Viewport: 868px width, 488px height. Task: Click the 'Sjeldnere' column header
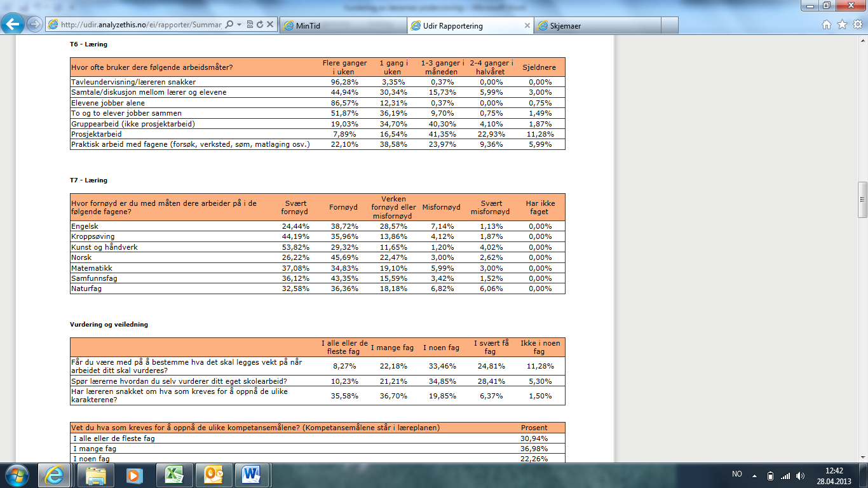click(539, 67)
